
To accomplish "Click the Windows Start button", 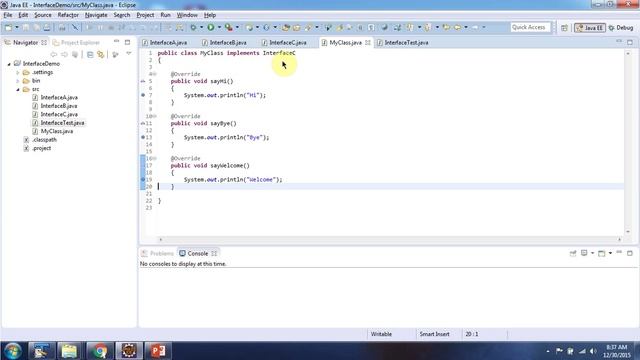I will tap(13, 351).
